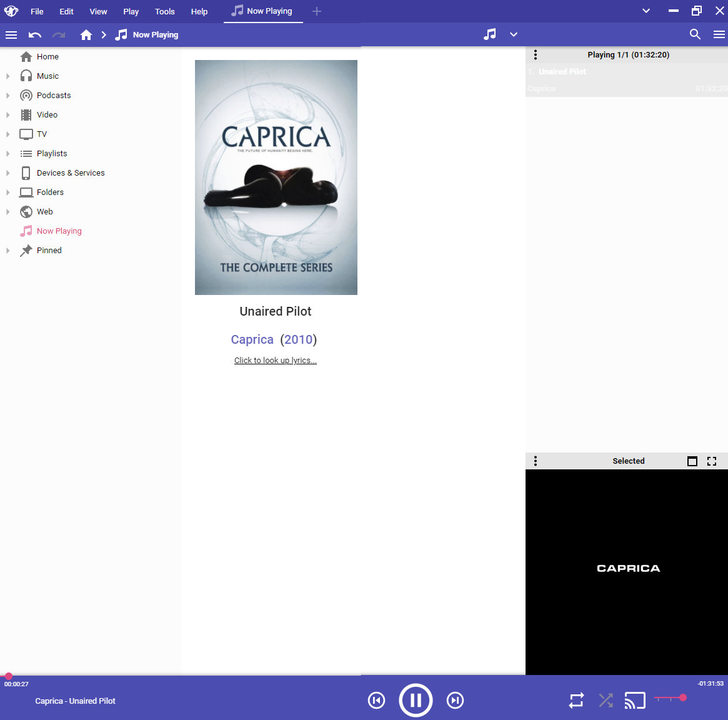The width and height of the screenshot is (728, 720).
Task: Open the view mode dropdown arrow
Action: tap(514, 35)
